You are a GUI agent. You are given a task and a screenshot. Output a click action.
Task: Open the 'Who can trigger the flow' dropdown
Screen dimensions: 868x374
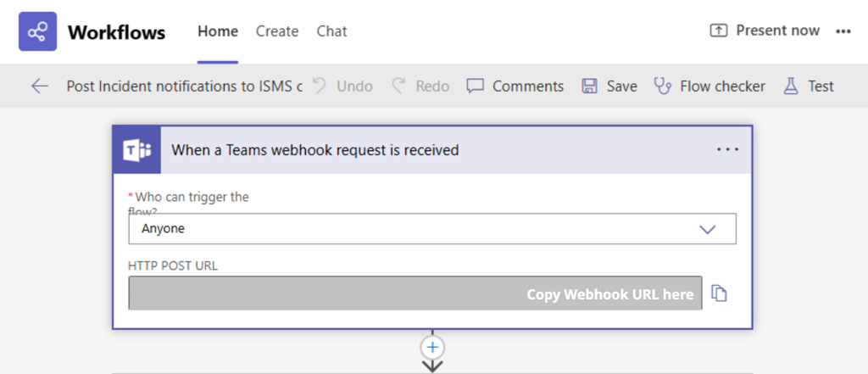(x=432, y=229)
